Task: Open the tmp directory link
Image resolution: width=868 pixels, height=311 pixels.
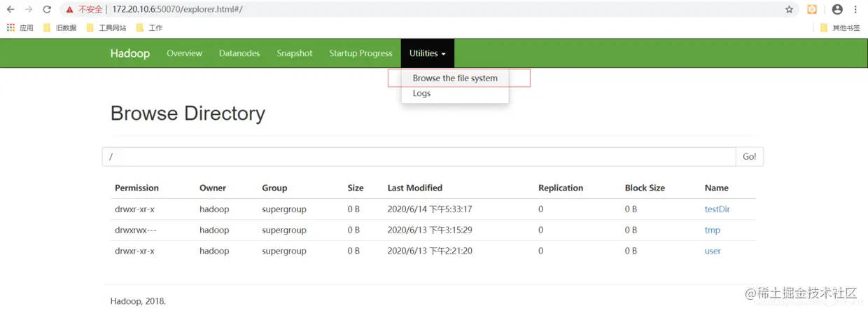Action: 712,230
